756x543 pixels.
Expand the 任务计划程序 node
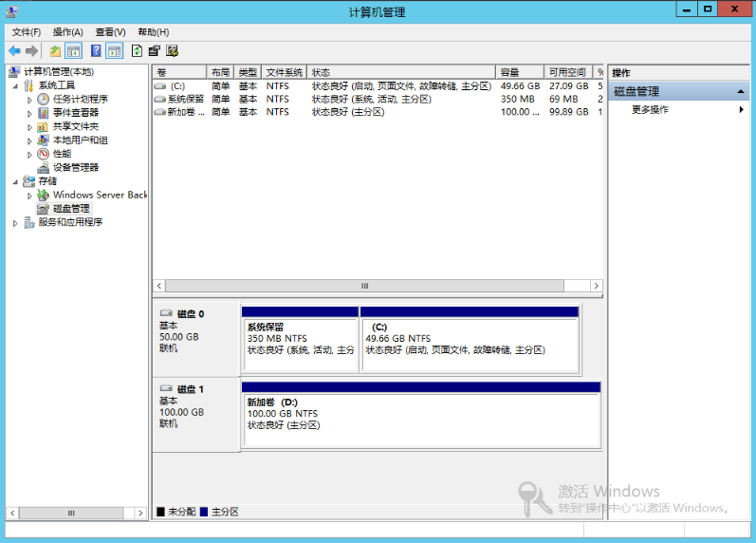pos(30,100)
